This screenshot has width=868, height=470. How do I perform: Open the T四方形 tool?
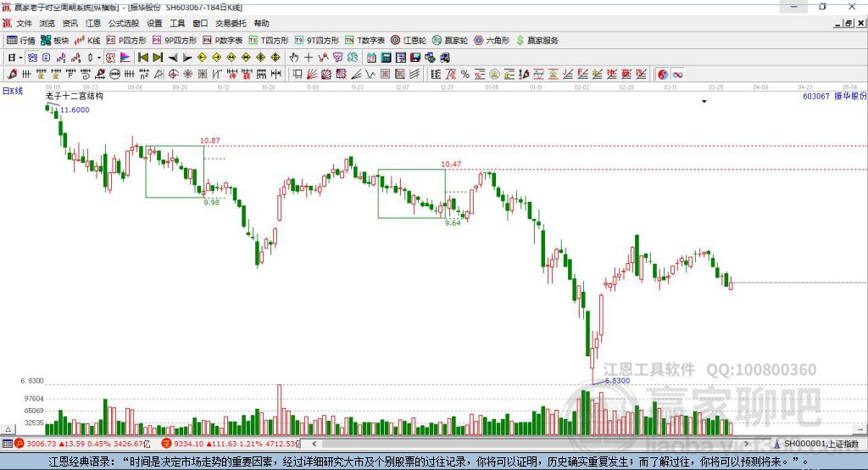269,40
